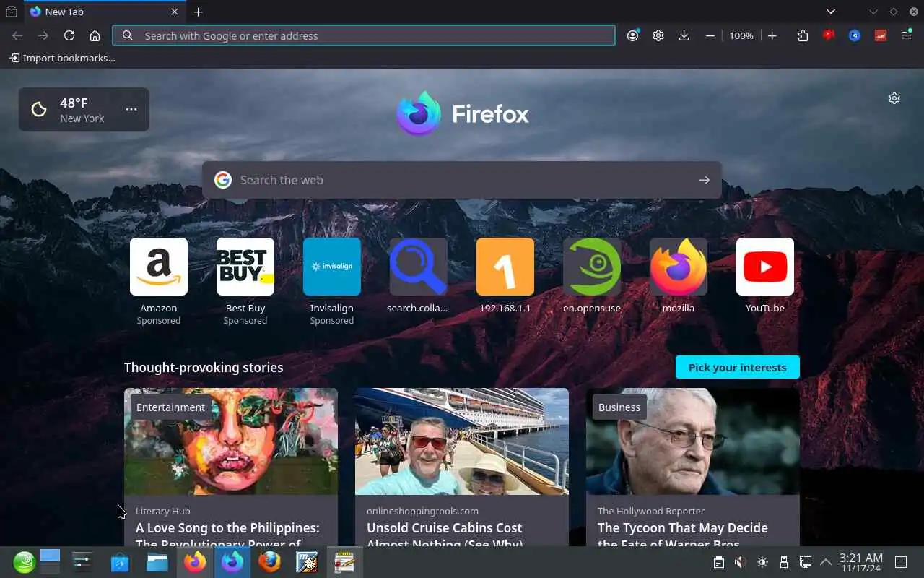Screen dimensions: 924x578
Task: Open the list all tabs dropdown
Action: (831, 12)
